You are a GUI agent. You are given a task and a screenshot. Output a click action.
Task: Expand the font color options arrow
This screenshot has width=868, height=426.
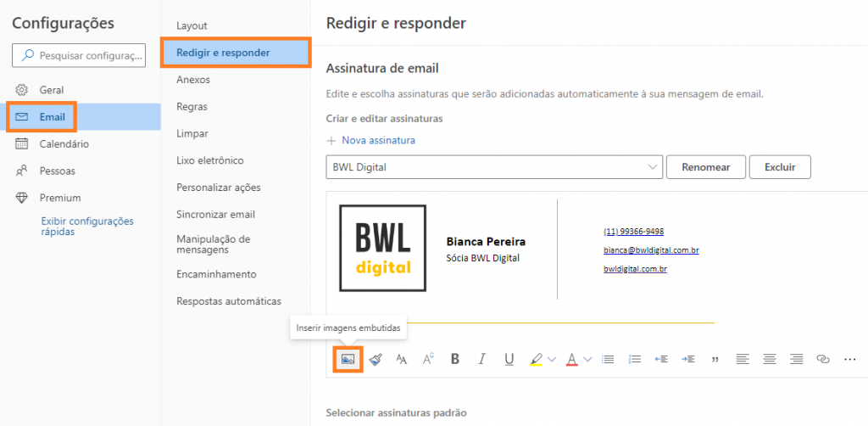[x=588, y=360]
